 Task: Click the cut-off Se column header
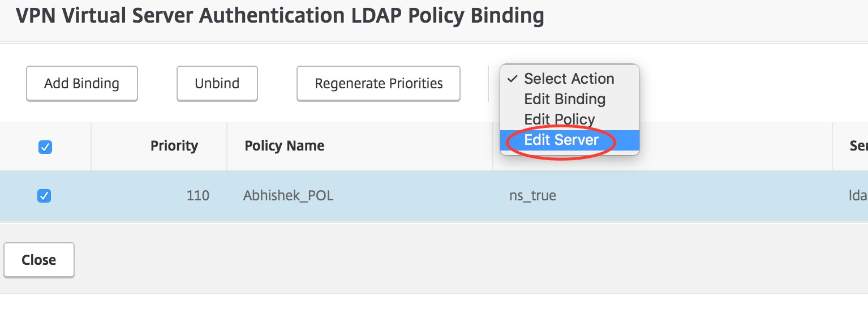858,146
